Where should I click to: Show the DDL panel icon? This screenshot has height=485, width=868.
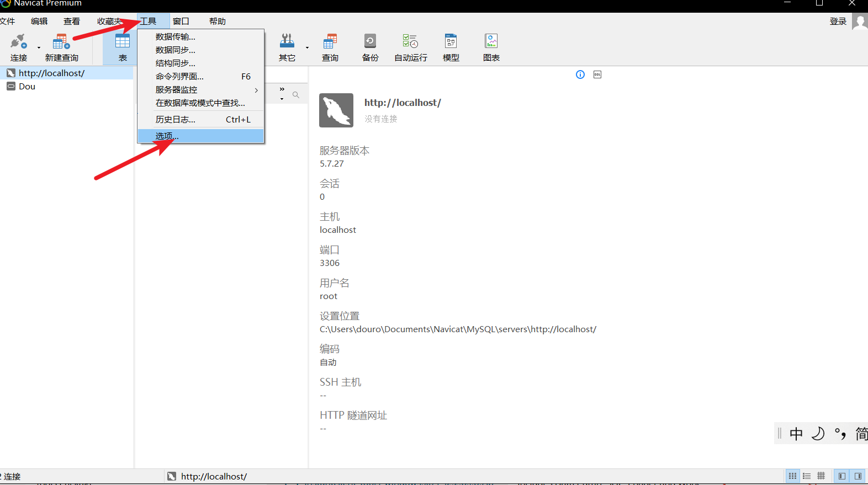click(x=597, y=74)
